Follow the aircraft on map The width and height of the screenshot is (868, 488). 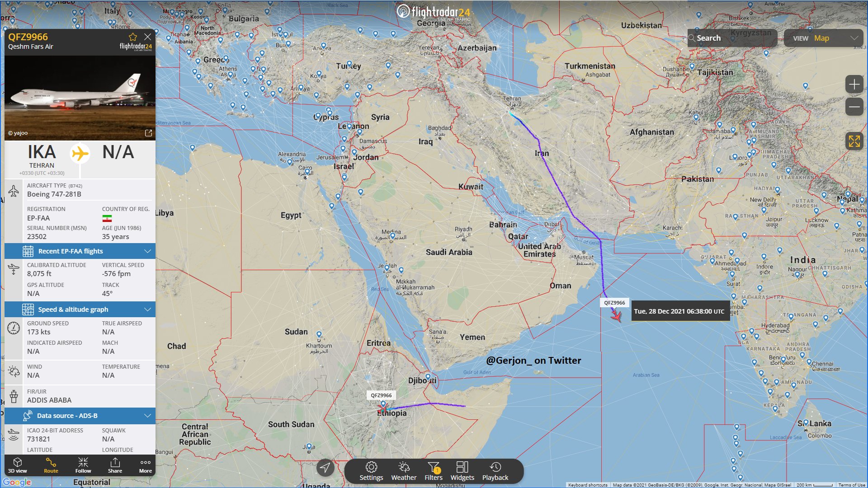click(x=83, y=465)
